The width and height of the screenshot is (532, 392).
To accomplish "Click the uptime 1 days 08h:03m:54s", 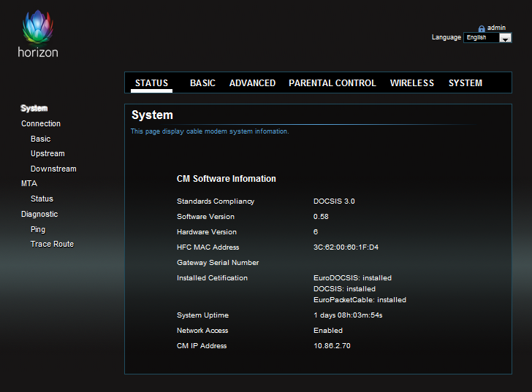I will click(x=348, y=315).
